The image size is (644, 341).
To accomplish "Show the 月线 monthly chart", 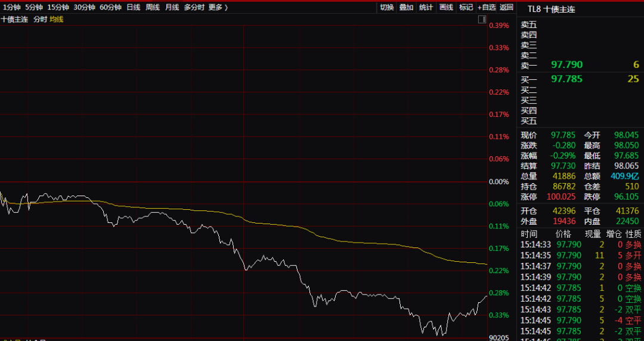I will coord(172,7).
